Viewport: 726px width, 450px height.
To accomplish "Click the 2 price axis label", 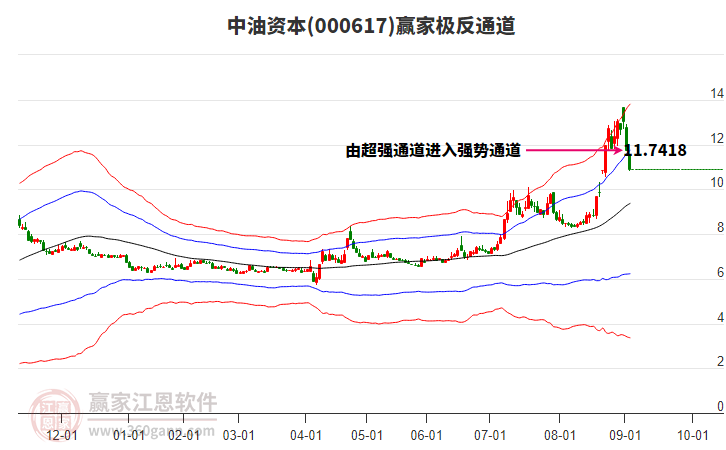I will (x=720, y=362).
